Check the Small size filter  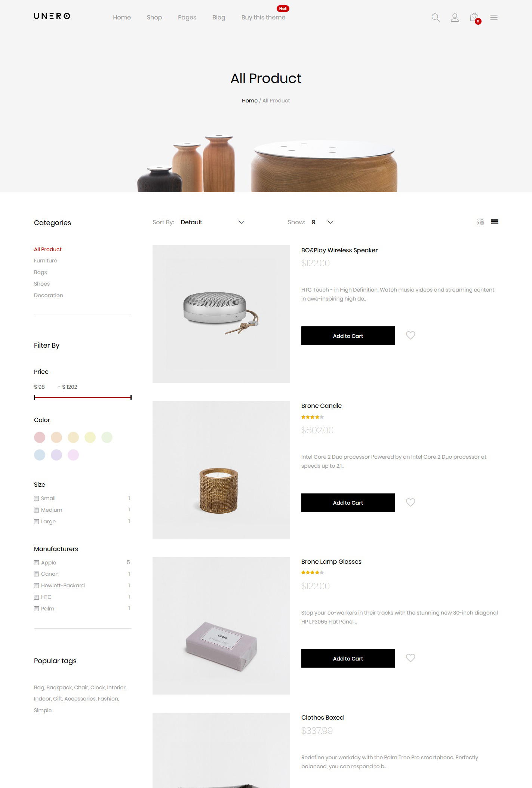point(36,498)
